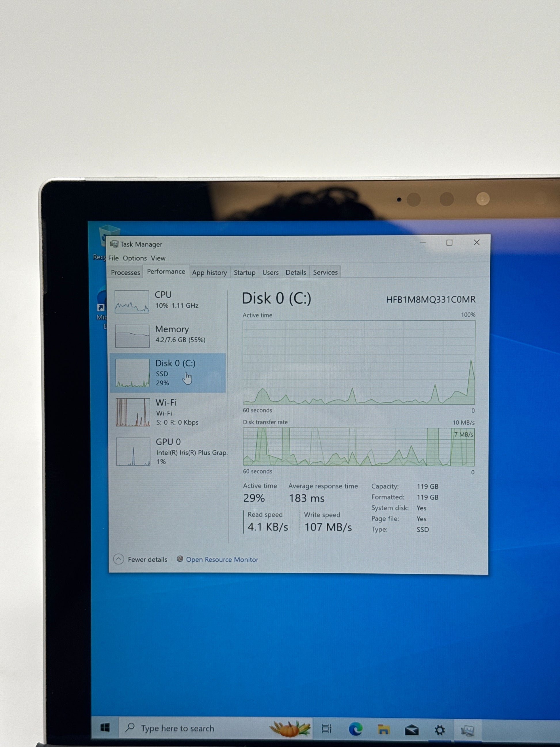Image resolution: width=560 pixels, height=747 pixels.
Task: Open Task View from taskbar
Action: pyautogui.click(x=326, y=729)
